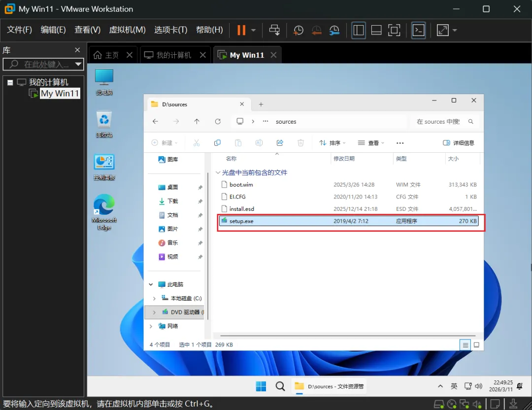Pause the virtual machine
532x410 pixels.
(x=241, y=30)
